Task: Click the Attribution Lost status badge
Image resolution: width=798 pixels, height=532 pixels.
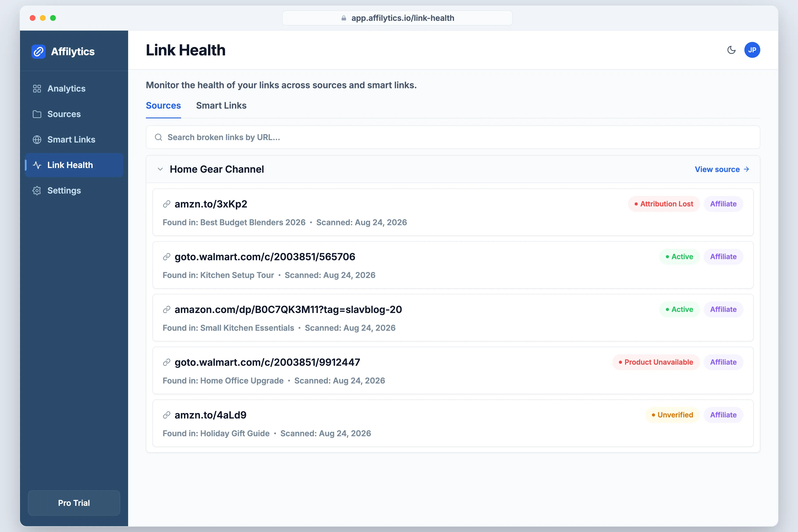Action: 664,204
